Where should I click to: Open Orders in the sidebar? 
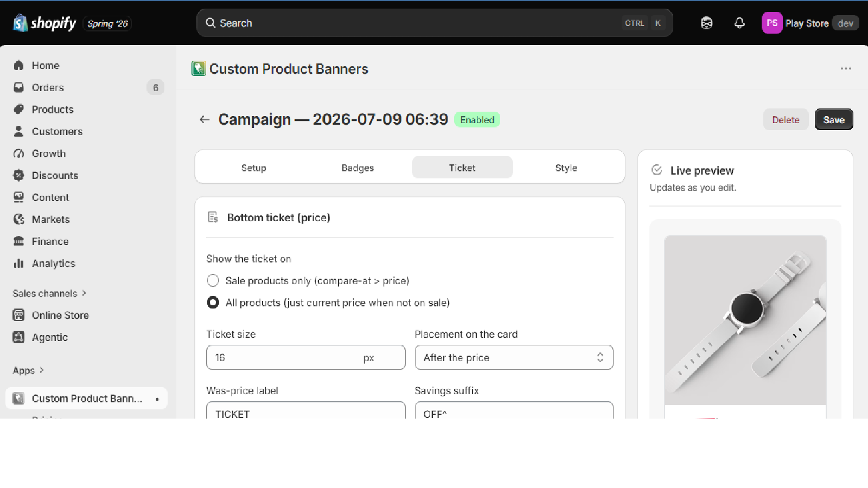point(48,87)
